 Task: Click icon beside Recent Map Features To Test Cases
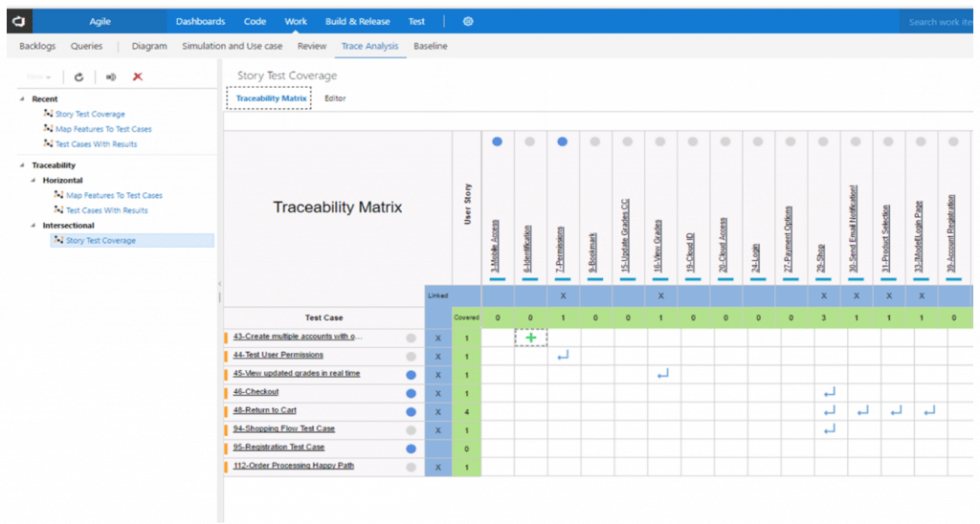pyautogui.click(x=48, y=129)
